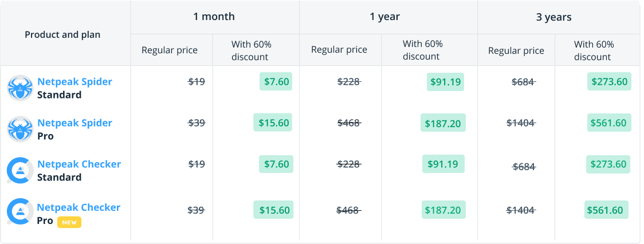Click the Netpeak Spider Standard spider icon
Viewport: 644px width, 244px height.
click(x=20, y=88)
